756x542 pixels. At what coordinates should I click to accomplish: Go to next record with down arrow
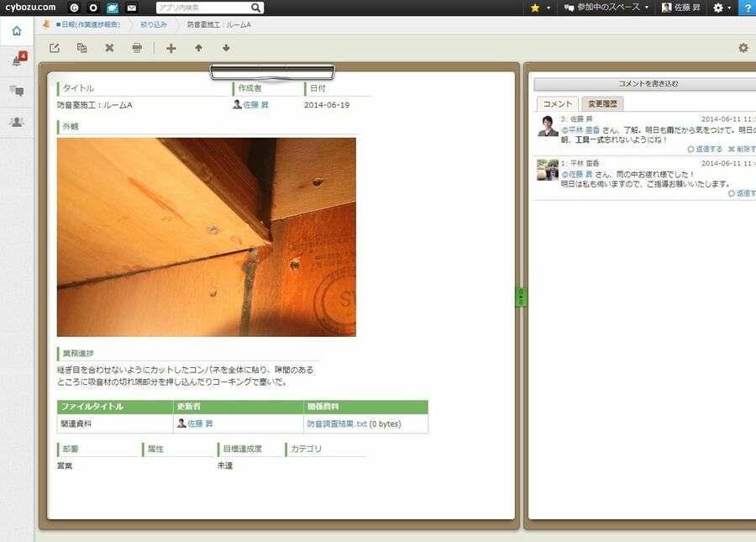click(226, 49)
